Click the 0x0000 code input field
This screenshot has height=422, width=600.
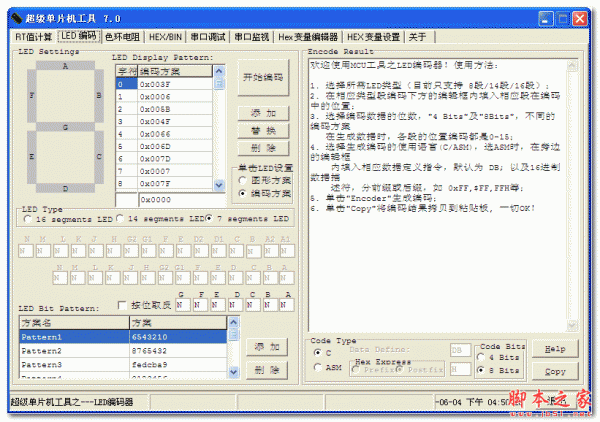pos(182,200)
